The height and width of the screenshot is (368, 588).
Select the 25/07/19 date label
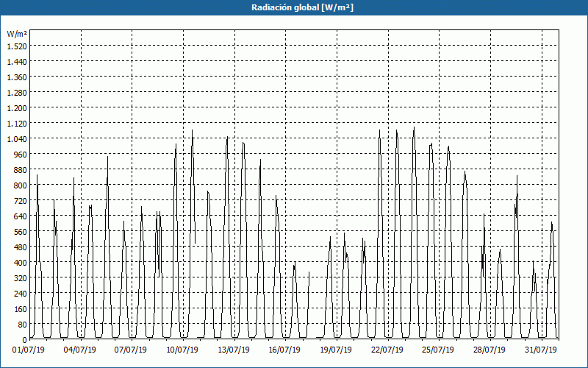(x=438, y=350)
